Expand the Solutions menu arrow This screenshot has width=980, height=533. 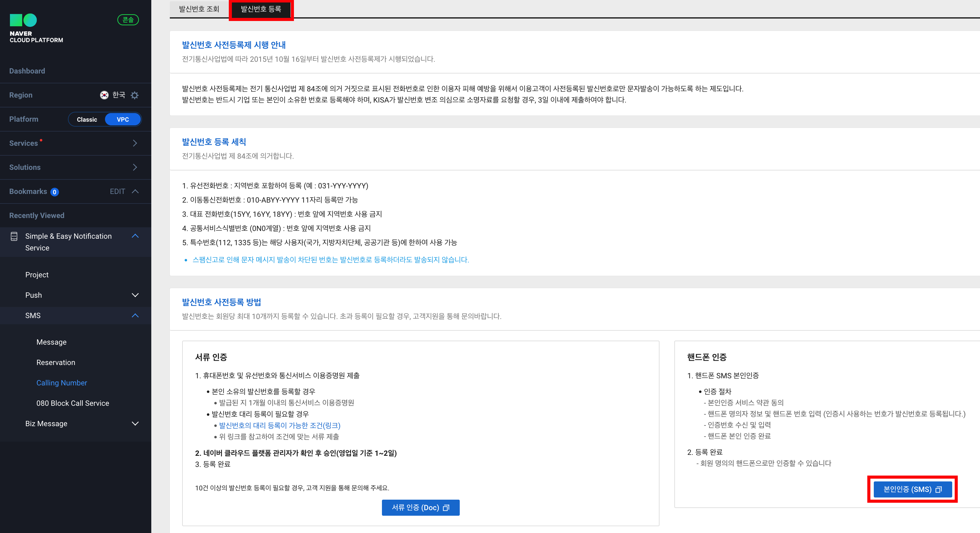(x=135, y=167)
